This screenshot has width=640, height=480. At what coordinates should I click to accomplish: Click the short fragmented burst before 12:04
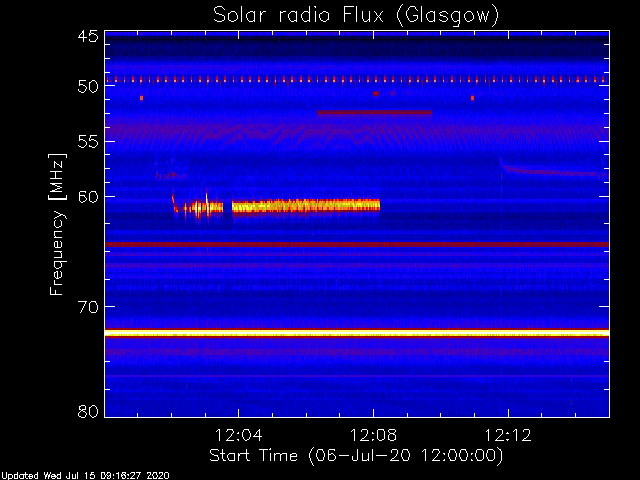198,207
